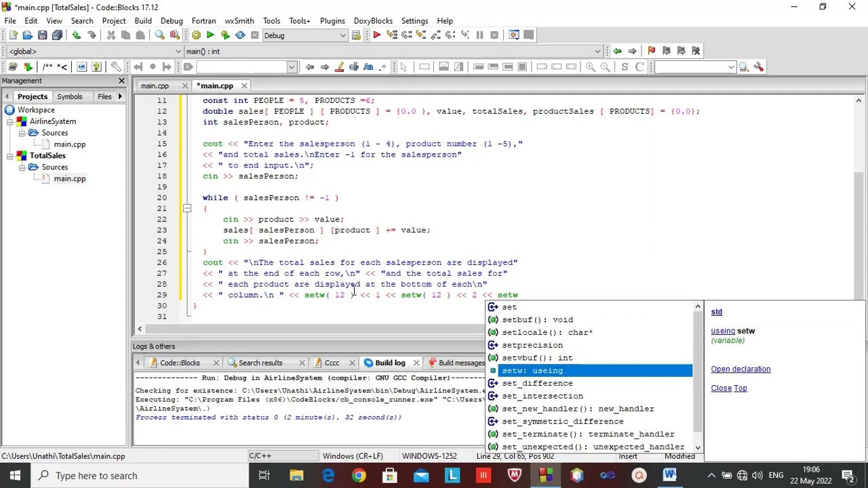Viewport: 868px width, 488px height.
Task: Close the *main.cpp editor tab
Action: pyautogui.click(x=244, y=86)
